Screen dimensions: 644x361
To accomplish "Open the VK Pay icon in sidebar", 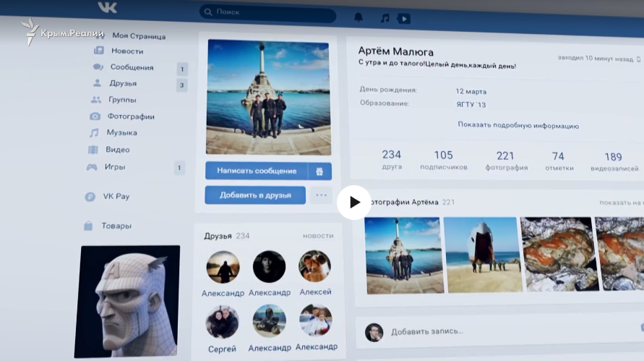I will pos(90,197).
